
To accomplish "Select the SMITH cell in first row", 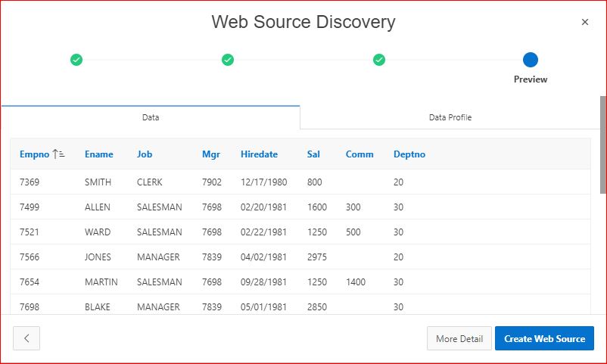I will [x=98, y=182].
